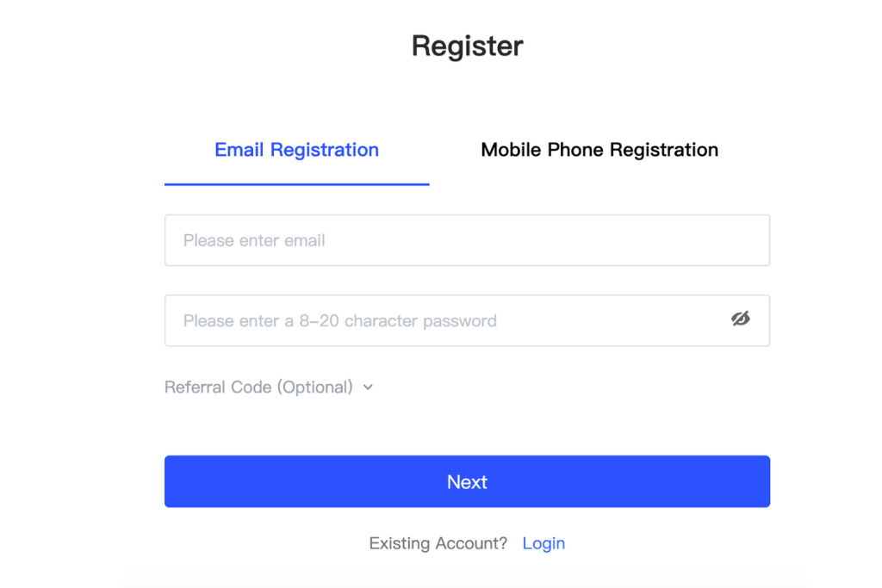Choose phone-based registration tab
Screen dimensions: 882x588
click(x=599, y=150)
